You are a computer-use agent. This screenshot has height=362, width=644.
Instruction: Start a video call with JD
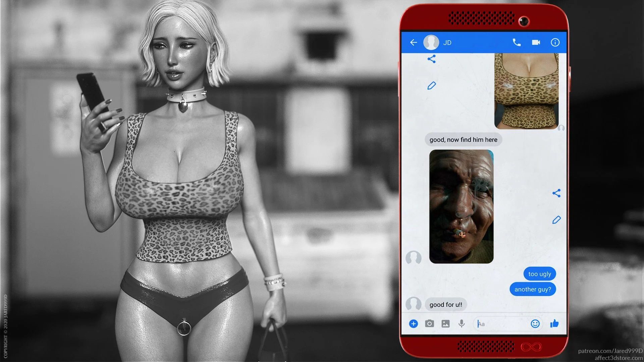[536, 43]
